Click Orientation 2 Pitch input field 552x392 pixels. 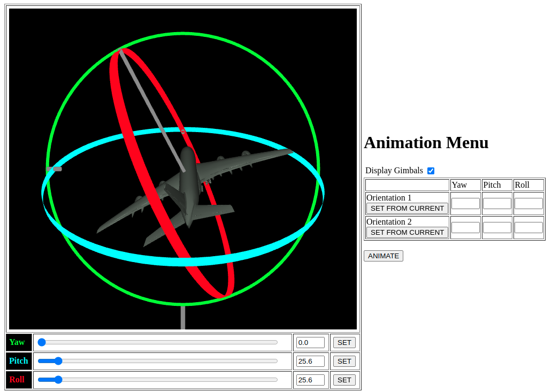click(x=497, y=227)
